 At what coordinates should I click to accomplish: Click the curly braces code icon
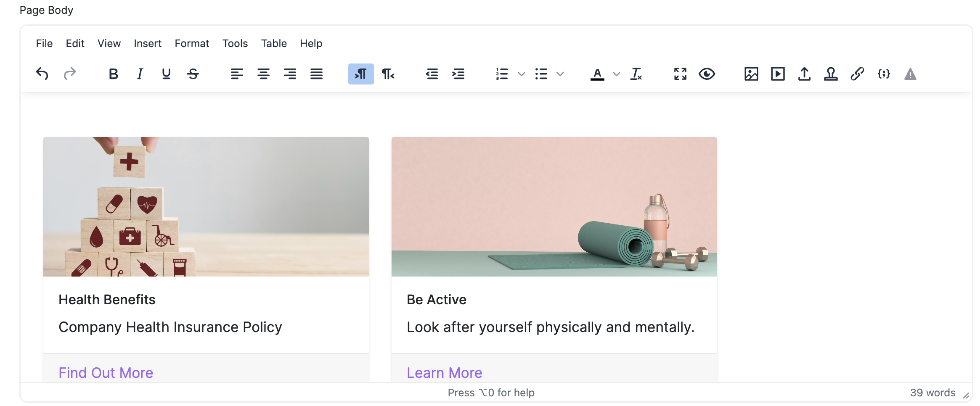[x=884, y=74]
